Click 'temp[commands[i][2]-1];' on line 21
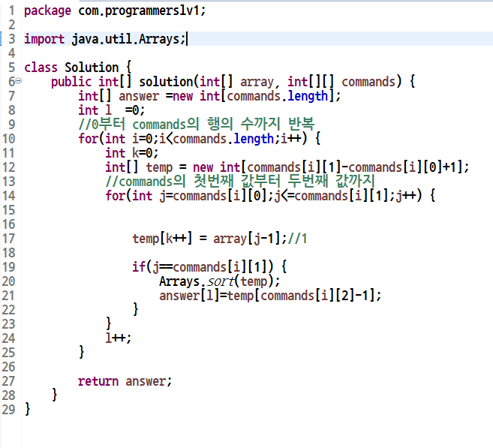The height and width of the screenshot is (448, 493). [305, 296]
